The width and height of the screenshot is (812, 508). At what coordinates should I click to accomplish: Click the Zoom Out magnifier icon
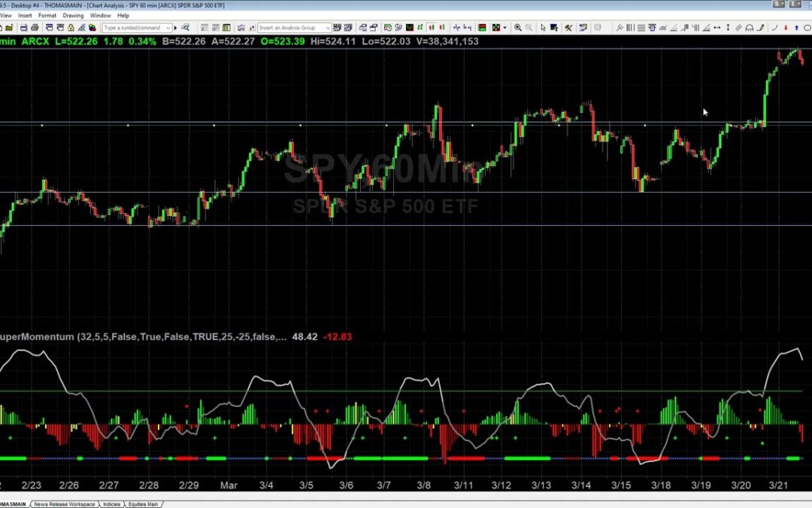coord(529,28)
